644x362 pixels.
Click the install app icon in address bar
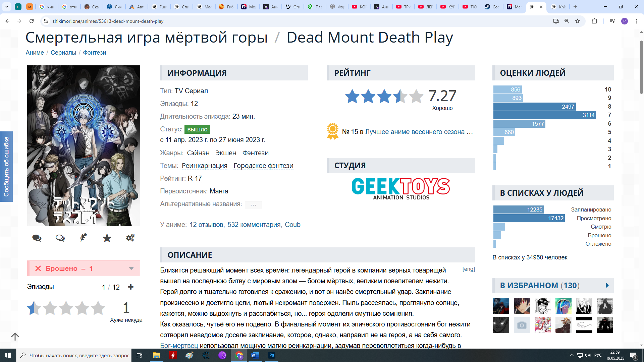point(556,21)
